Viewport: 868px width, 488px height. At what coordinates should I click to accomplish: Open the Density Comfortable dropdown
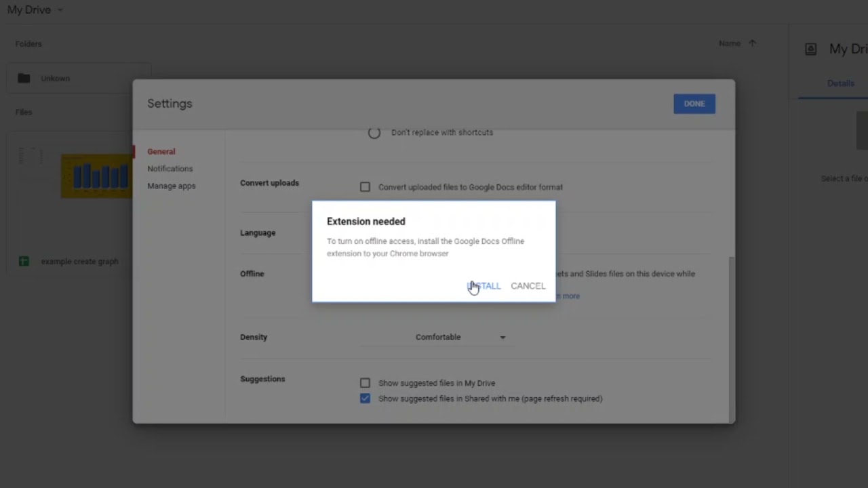pos(437,337)
